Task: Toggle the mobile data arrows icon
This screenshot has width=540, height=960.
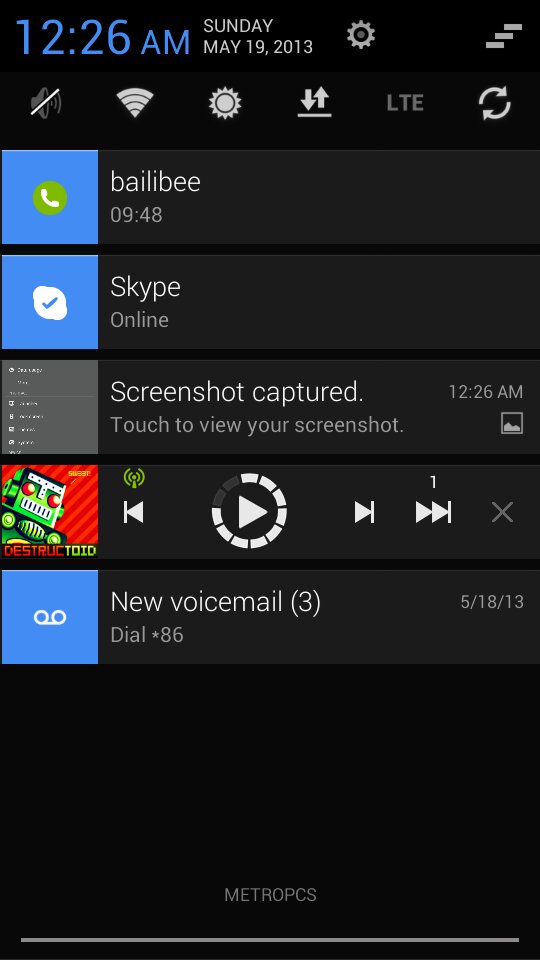Action: click(x=315, y=102)
